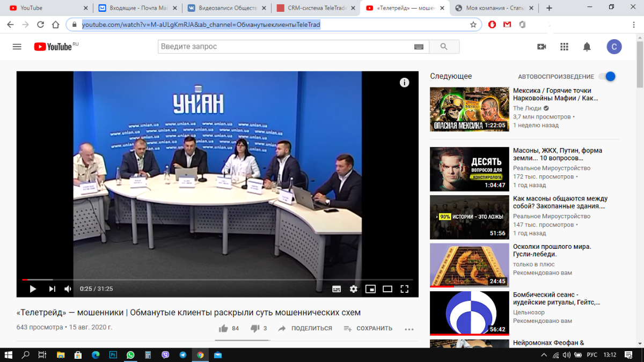Open WhatsApp from the taskbar

(x=130, y=355)
